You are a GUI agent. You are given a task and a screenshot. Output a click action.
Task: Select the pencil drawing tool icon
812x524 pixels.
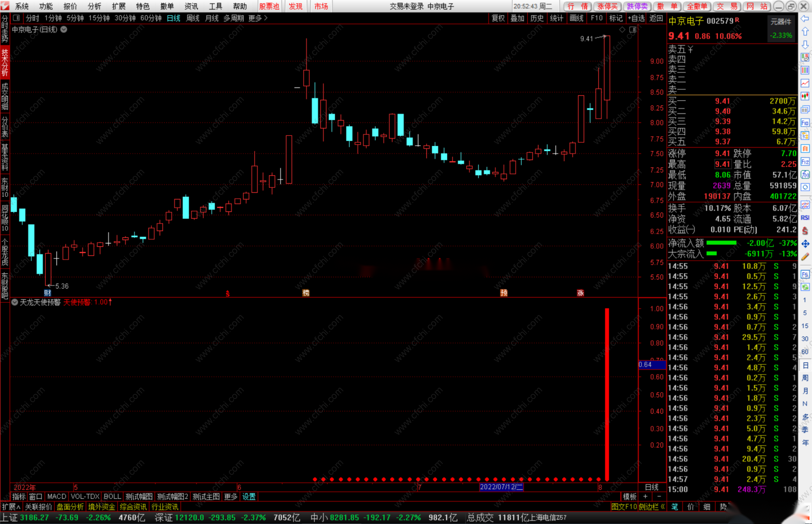[805, 257]
